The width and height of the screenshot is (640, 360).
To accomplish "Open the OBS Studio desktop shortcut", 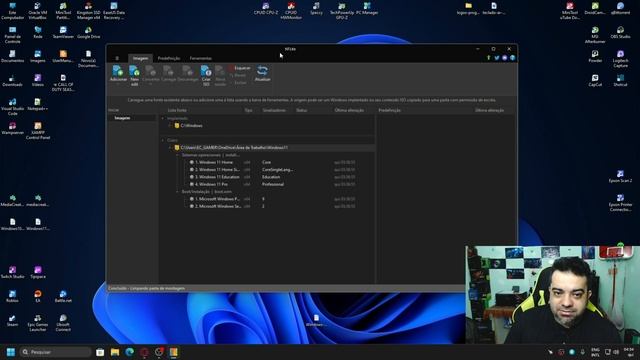I will [620, 33].
